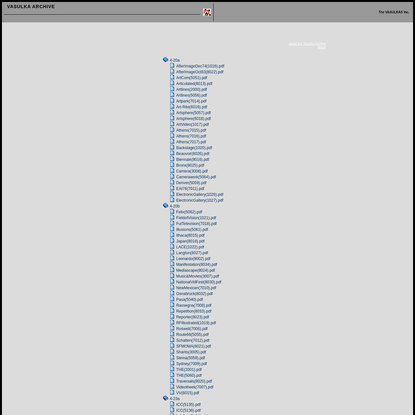Click the red icon in the header bar
Viewport: 415px width, 415px height.
pos(207,12)
